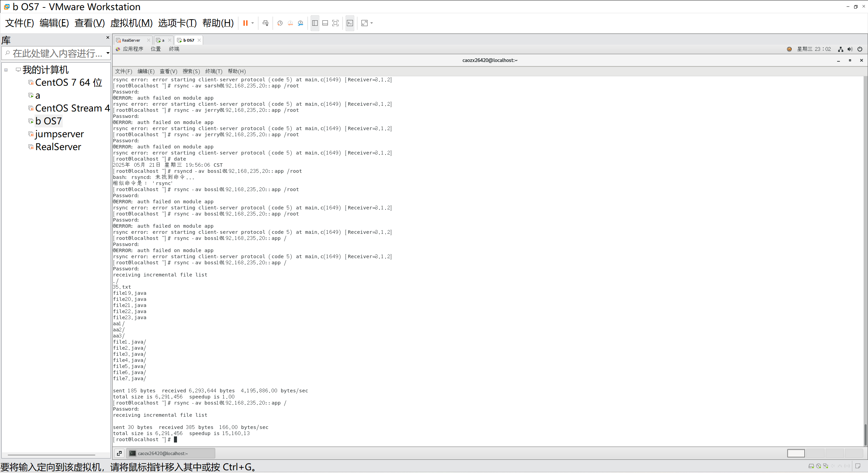
Task: Enter full screen mode icon
Action: click(x=335, y=23)
